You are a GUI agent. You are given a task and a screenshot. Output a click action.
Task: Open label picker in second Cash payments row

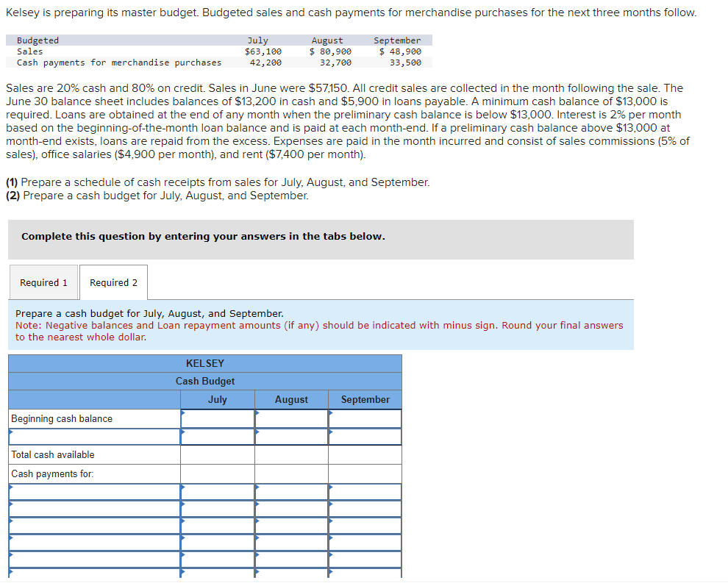click(11, 509)
